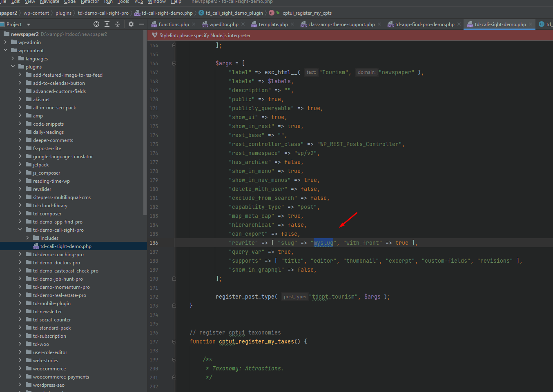Select advanced-custom-fields folder
The width and height of the screenshot is (553, 392).
tap(60, 91)
